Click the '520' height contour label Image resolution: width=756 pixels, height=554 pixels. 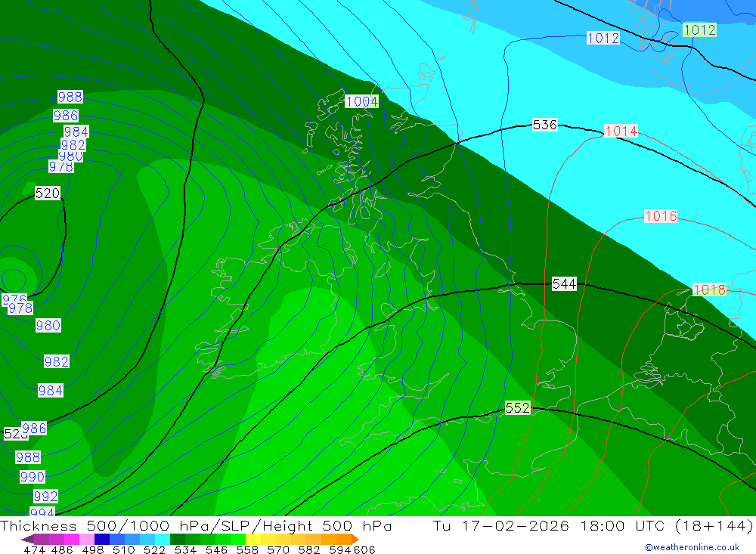(x=47, y=193)
